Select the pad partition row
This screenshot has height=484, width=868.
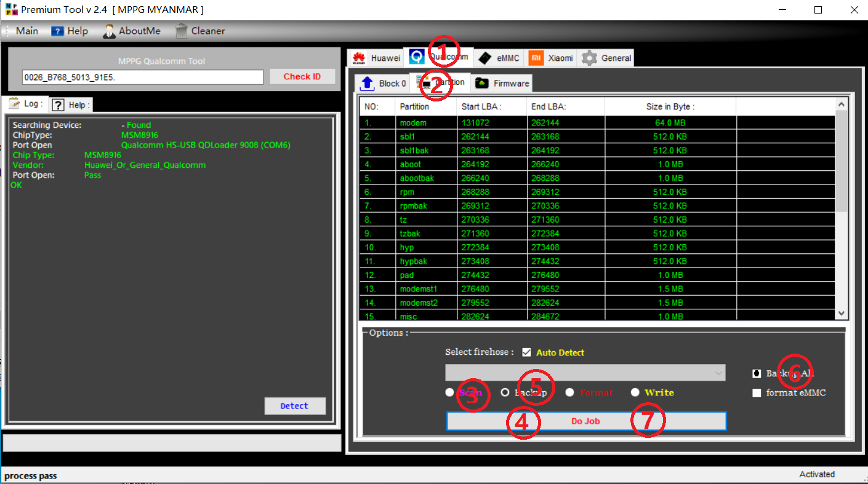click(598, 275)
